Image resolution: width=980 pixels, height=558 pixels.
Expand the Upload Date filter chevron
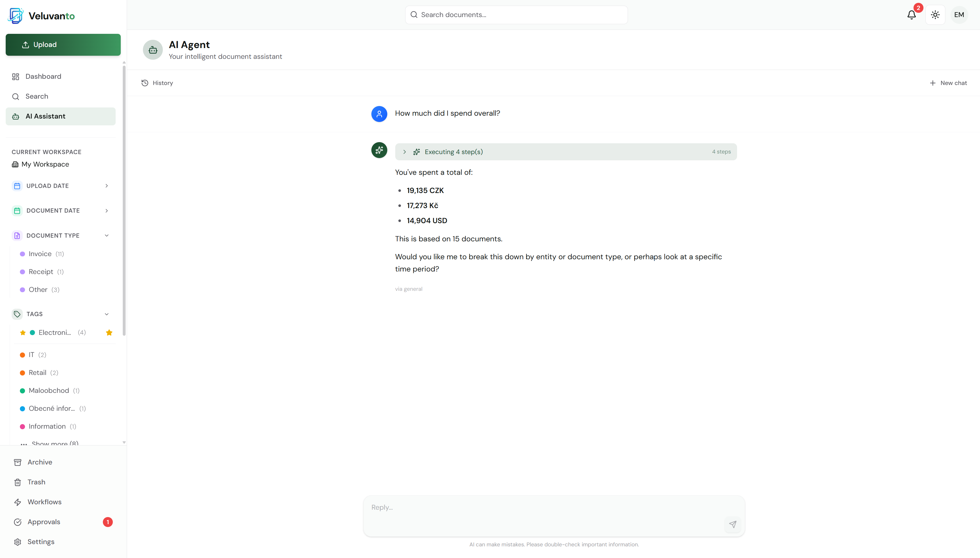coord(107,186)
